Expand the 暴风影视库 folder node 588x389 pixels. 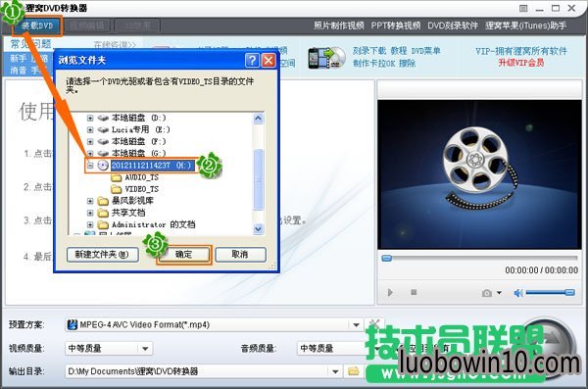pyautogui.click(x=90, y=201)
